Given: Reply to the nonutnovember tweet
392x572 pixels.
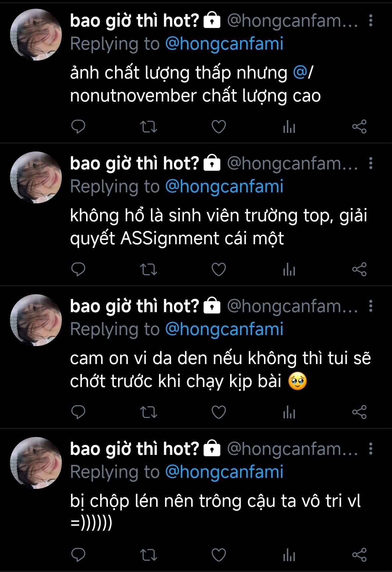Looking at the screenshot, I should pyautogui.click(x=78, y=127).
